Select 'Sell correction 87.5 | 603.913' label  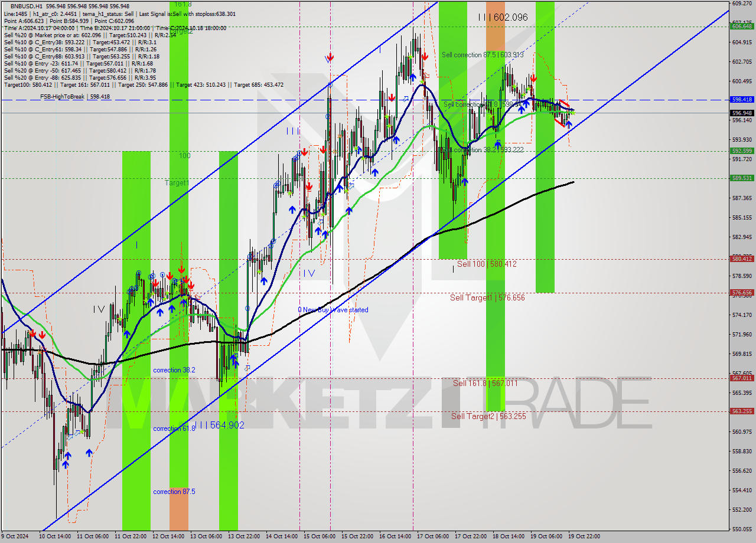[x=483, y=55]
